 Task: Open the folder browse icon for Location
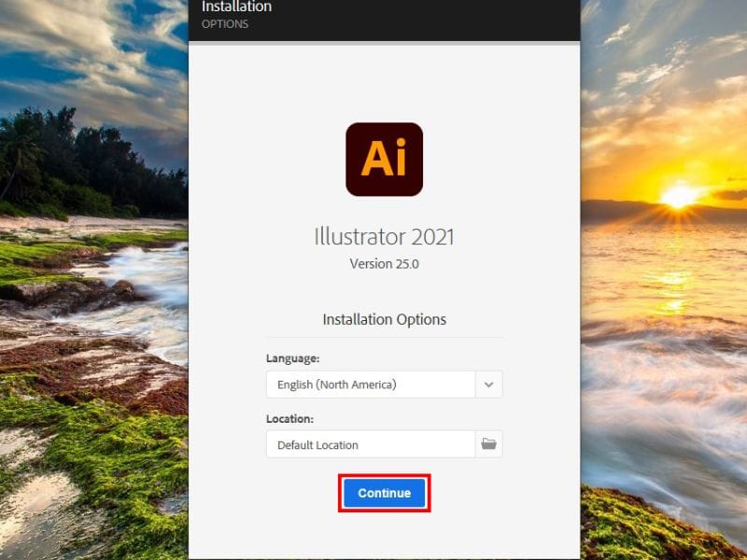click(x=488, y=444)
